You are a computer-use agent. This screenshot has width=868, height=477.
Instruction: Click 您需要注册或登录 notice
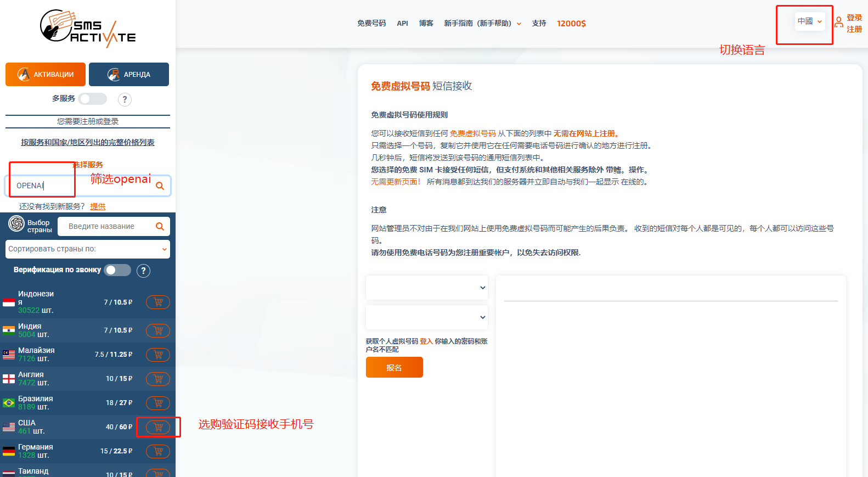[x=88, y=121]
